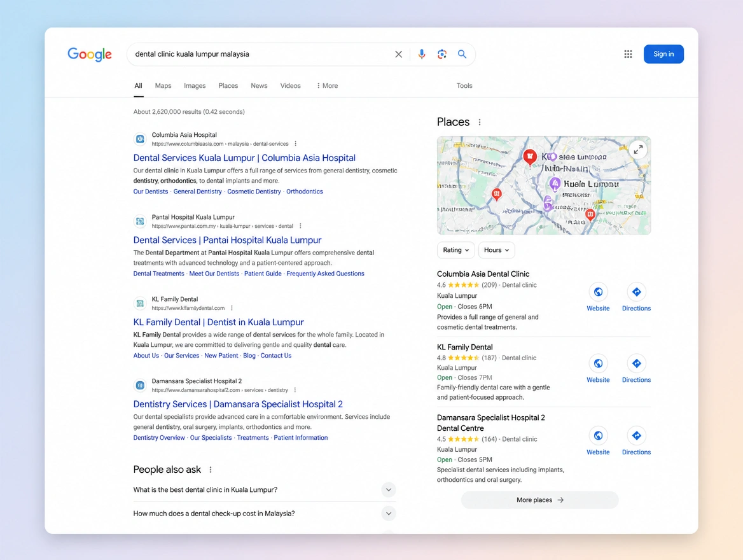
Task: Open options for Pantai Hospital result
Action: (x=300, y=226)
